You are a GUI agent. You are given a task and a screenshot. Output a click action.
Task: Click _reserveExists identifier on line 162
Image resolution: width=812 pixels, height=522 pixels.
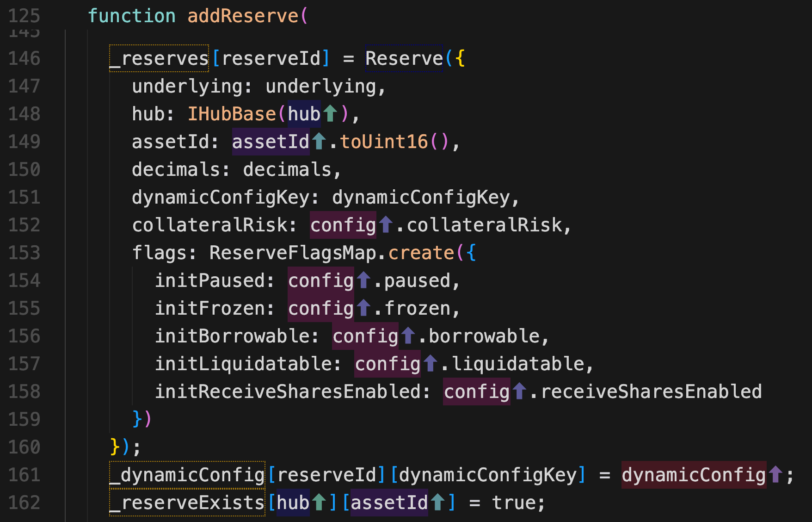click(x=187, y=503)
